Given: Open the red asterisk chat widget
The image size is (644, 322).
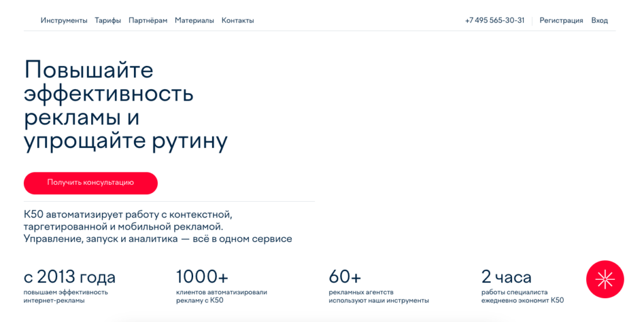Looking at the screenshot, I should coord(605,279).
